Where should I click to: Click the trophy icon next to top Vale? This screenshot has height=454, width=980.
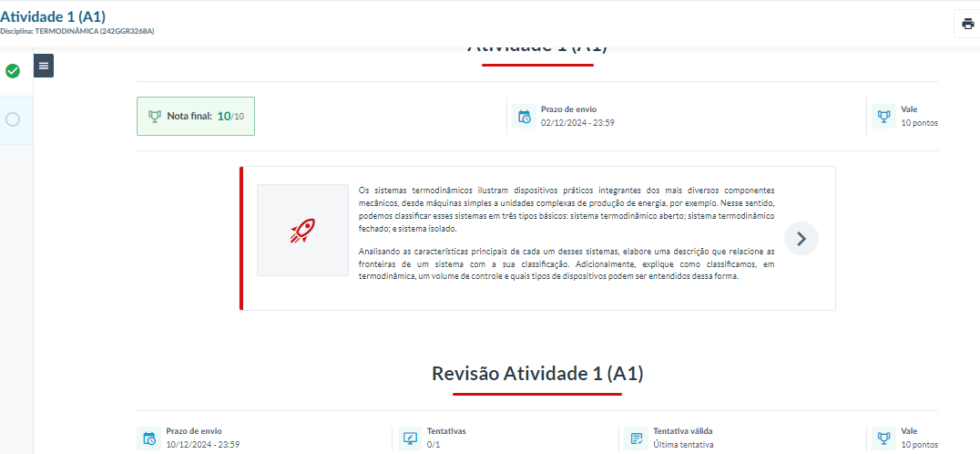coord(883,116)
